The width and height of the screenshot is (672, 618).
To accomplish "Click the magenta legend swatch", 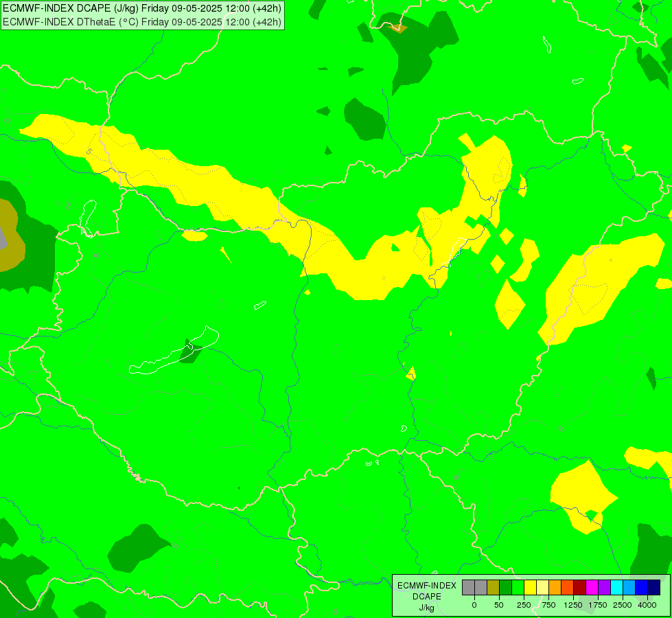I will pos(592,587).
